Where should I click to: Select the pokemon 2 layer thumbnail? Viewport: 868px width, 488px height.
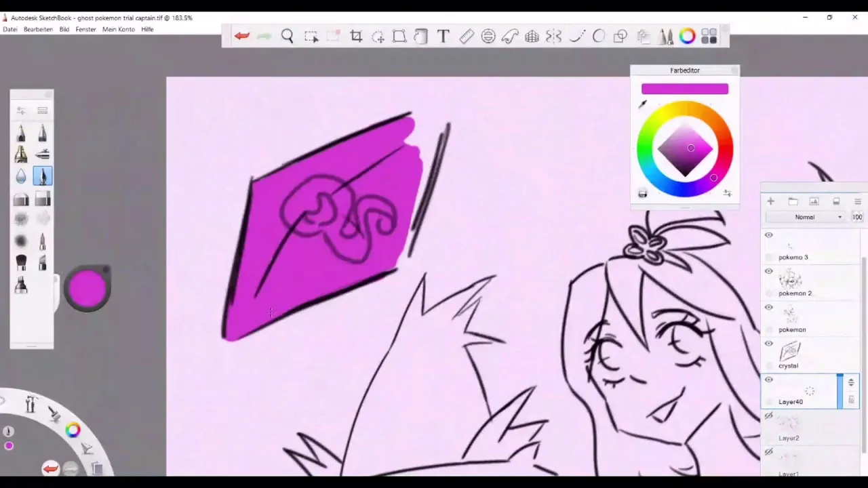click(791, 279)
